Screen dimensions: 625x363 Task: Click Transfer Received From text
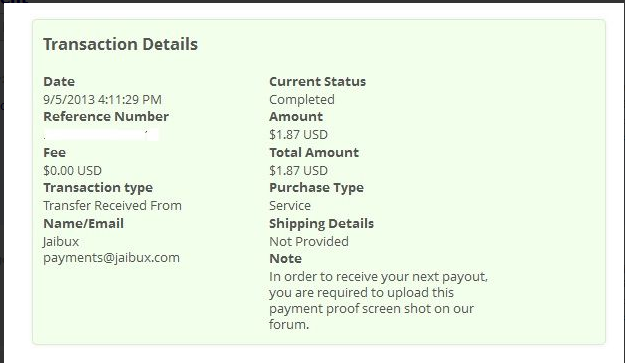[112, 206]
